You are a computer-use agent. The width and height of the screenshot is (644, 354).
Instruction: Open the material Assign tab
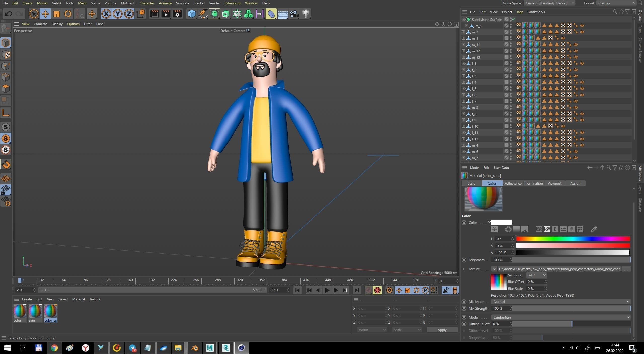coord(575,183)
